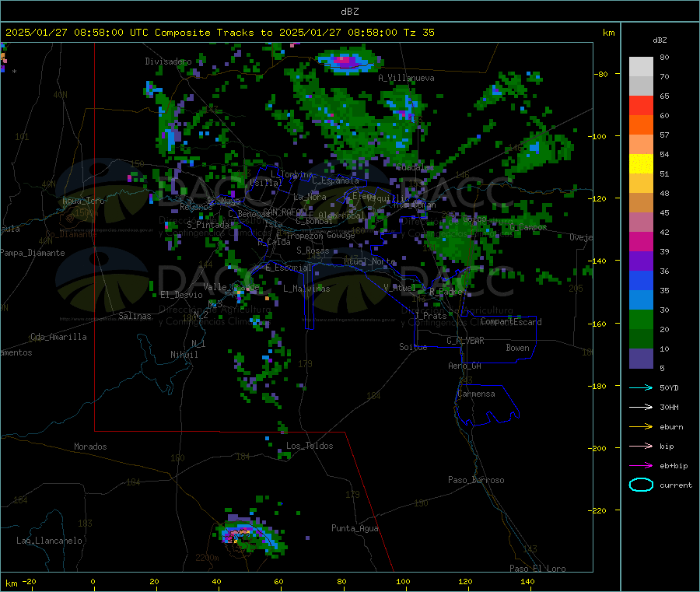Click the bip pink arrow legend icon
700x592 pixels.
point(641,446)
